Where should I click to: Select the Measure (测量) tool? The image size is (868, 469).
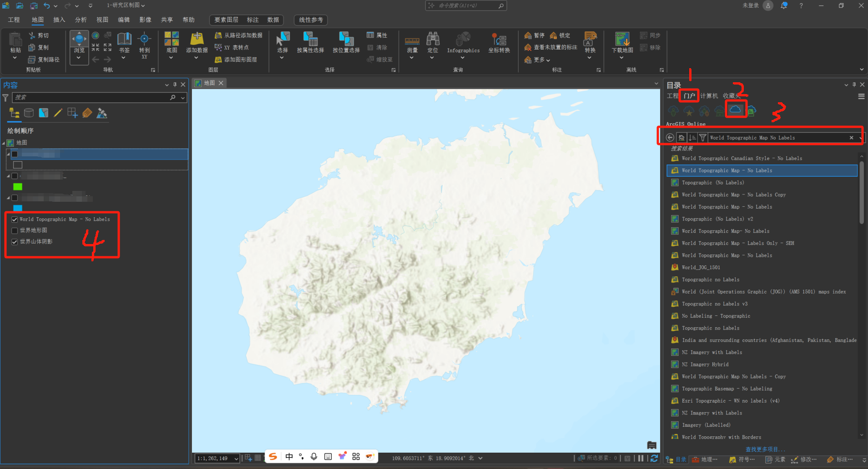412,41
